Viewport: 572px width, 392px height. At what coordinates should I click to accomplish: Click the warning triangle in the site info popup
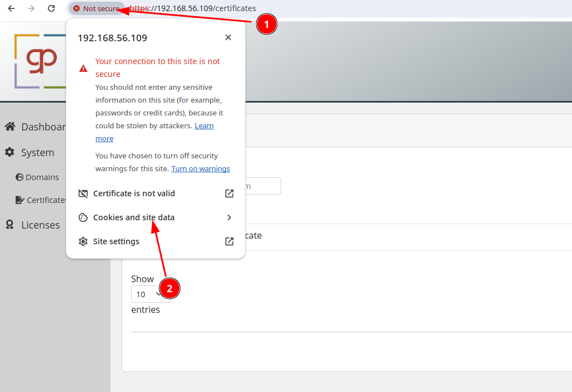[83, 68]
